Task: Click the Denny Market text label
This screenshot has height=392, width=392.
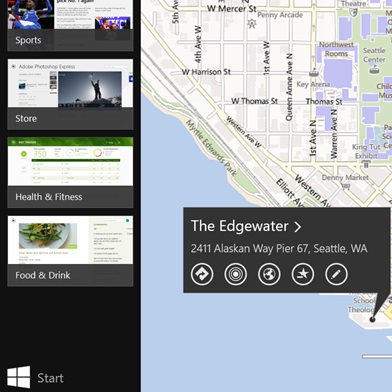Action: tap(345, 178)
